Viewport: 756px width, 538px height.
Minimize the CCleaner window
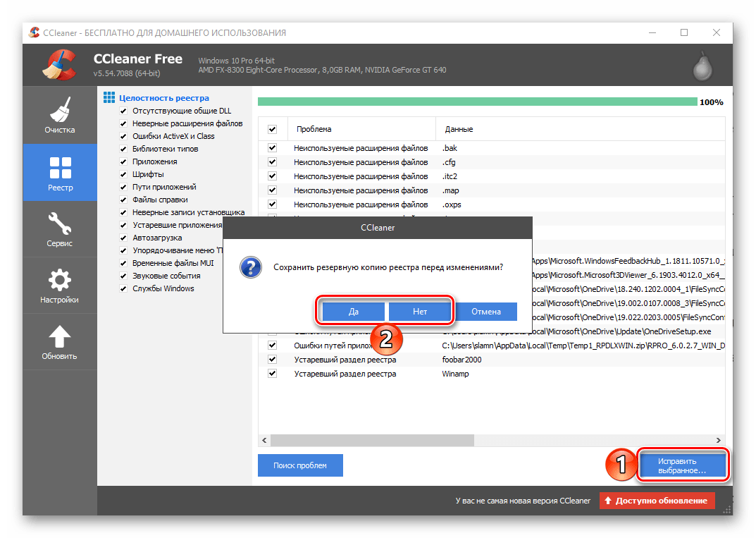tap(652, 32)
